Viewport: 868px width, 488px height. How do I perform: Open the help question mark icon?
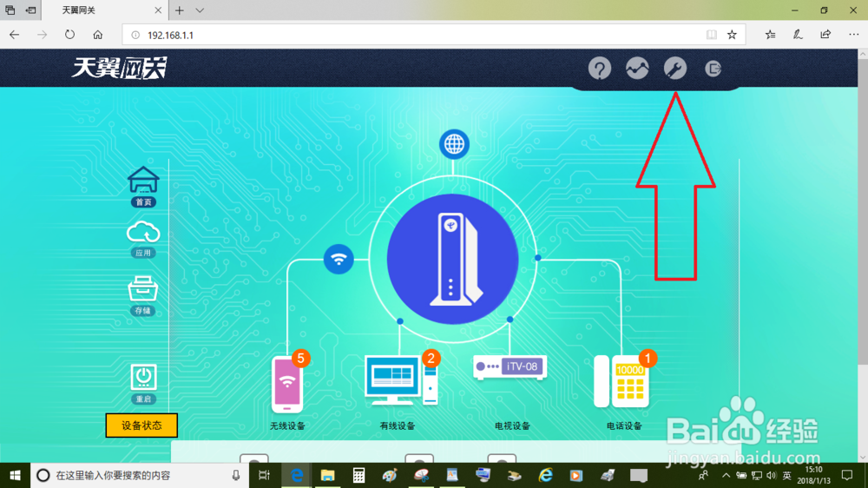click(600, 69)
